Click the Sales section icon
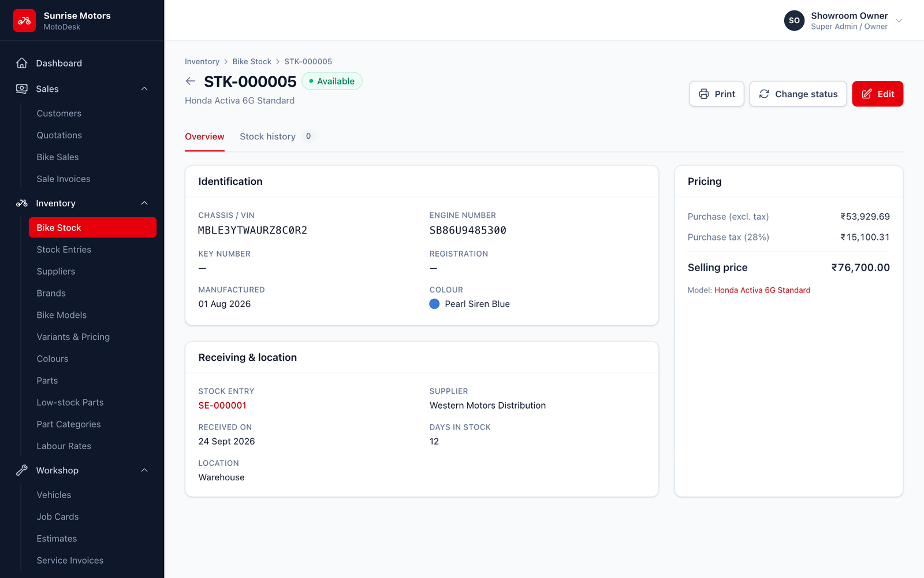The height and width of the screenshot is (578, 924). pyautogui.click(x=22, y=89)
